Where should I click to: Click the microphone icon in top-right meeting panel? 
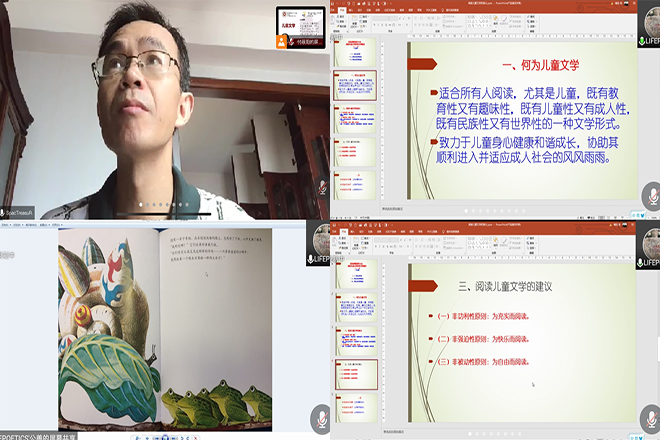pos(652,197)
